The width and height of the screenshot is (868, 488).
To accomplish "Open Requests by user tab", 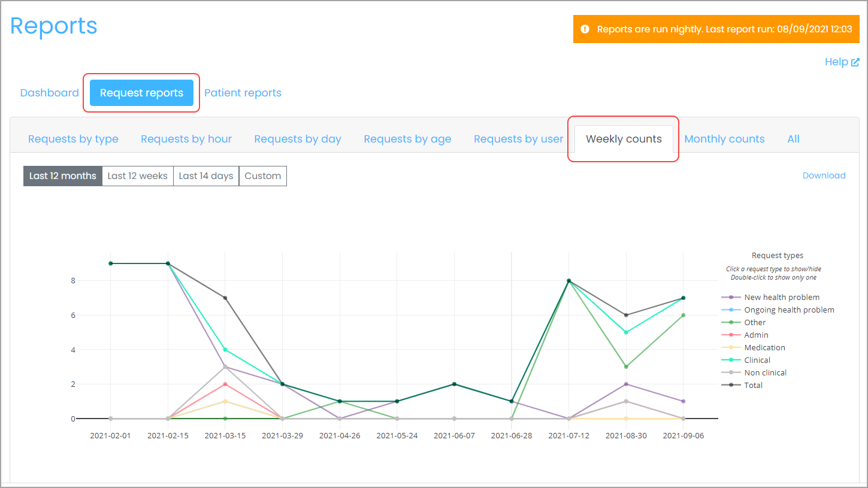I will 519,139.
